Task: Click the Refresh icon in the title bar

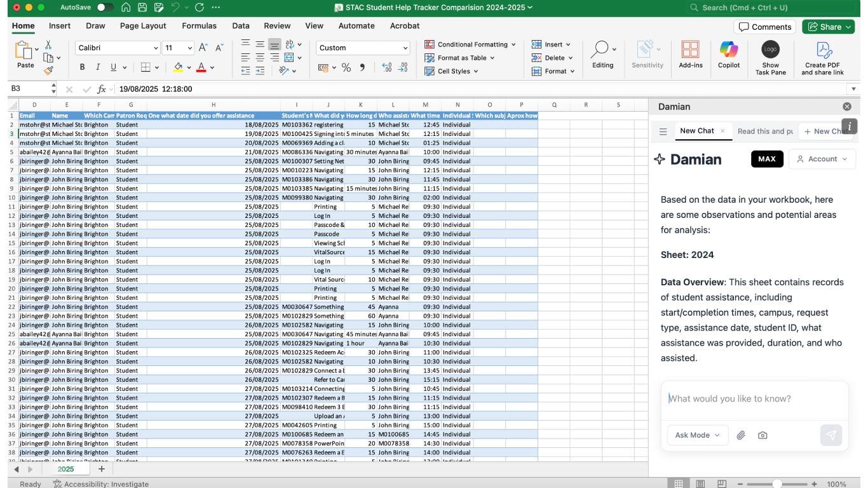Action: 200,8
